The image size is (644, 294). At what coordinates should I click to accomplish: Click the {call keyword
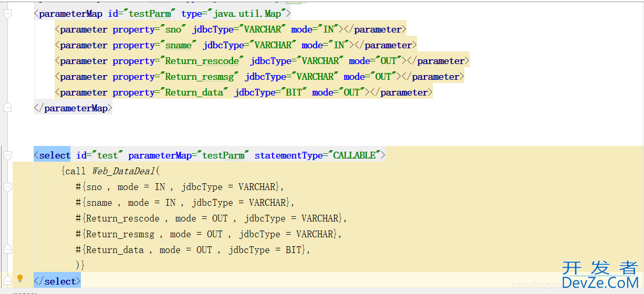[x=74, y=171]
